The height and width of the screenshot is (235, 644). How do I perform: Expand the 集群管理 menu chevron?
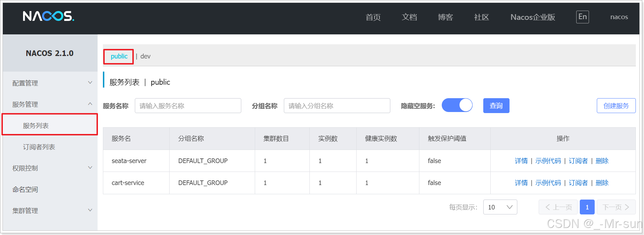pyautogui.click(x=90, y=210)
